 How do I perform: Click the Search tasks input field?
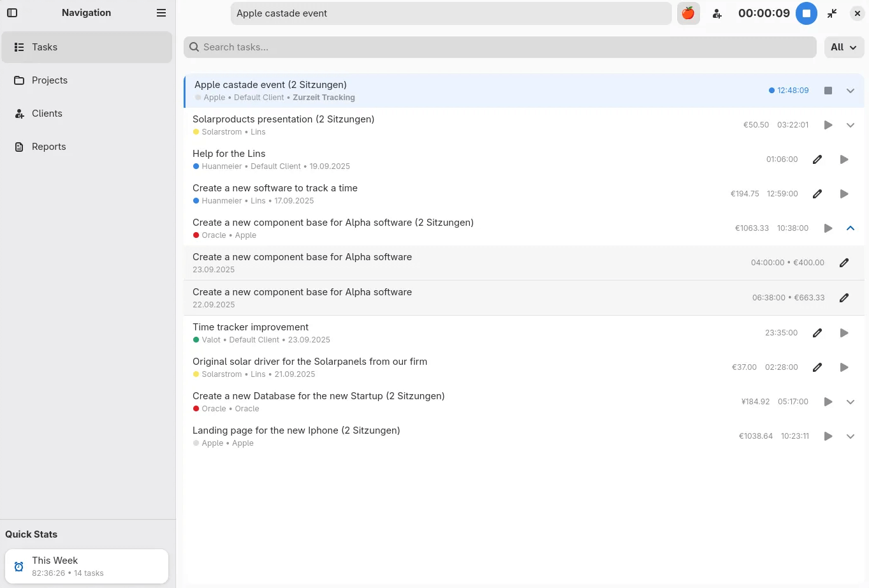500,47
